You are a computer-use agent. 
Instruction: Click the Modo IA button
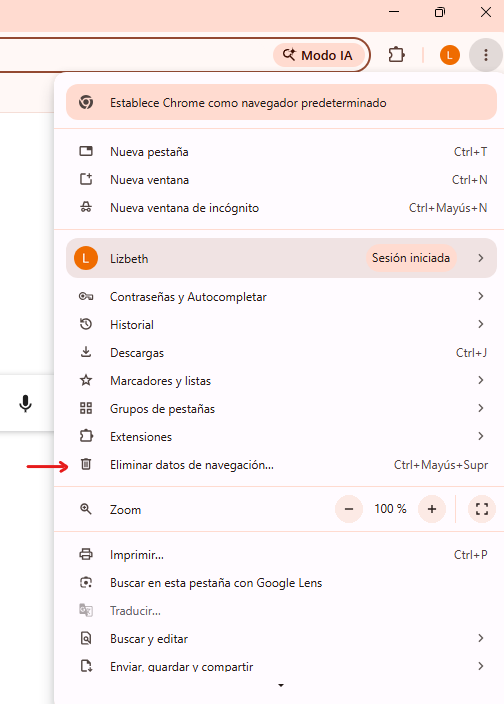click(x=319, y=55)
